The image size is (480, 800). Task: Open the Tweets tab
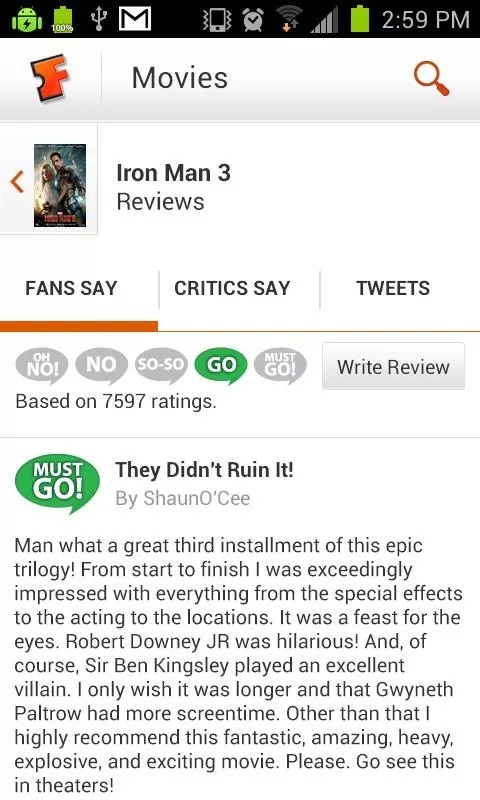point(393,288)
